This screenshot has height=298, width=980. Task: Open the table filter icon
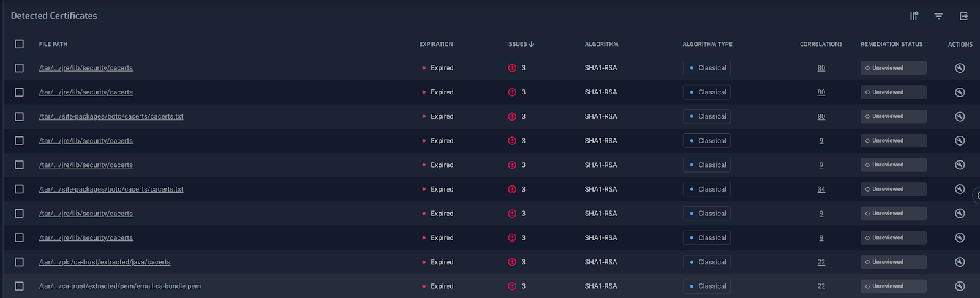938,17
